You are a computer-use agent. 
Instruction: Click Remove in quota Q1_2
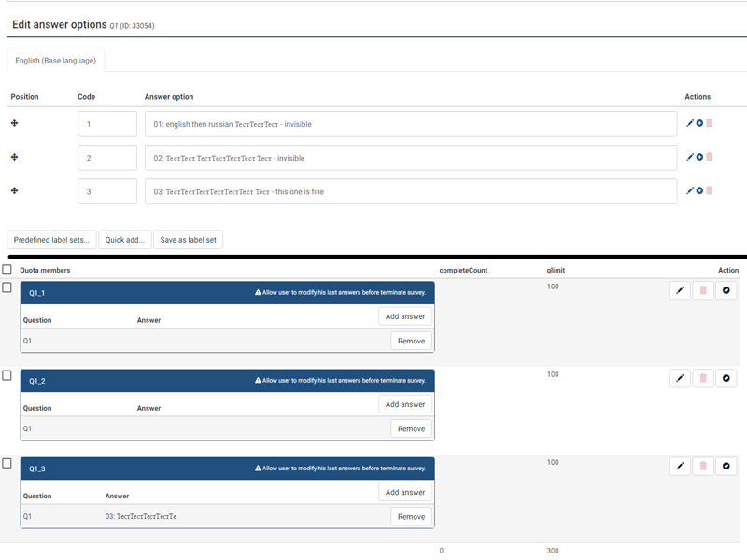(x=411, y=429)
